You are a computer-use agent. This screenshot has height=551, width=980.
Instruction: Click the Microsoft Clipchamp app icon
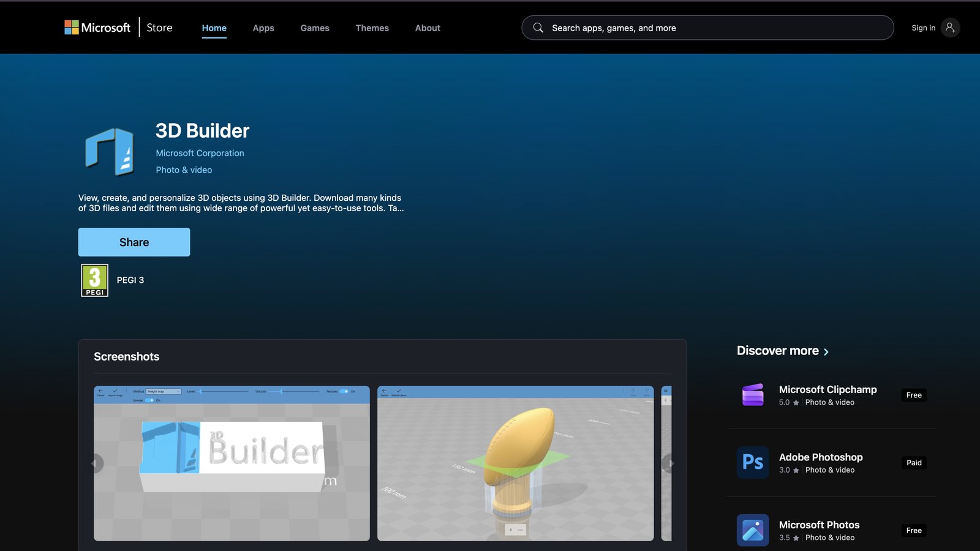(x=753, y=395)
